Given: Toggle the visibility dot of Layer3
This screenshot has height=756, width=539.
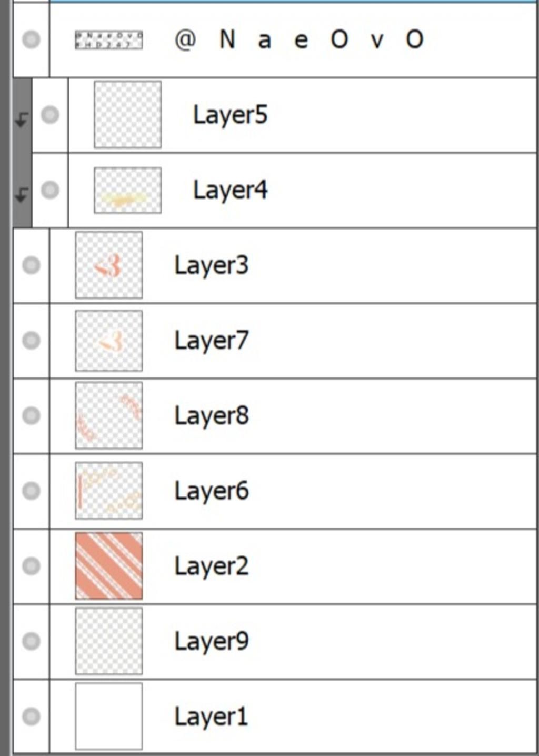Looking at the screenshot, I should pyautogui.click(x=31, y=265).
